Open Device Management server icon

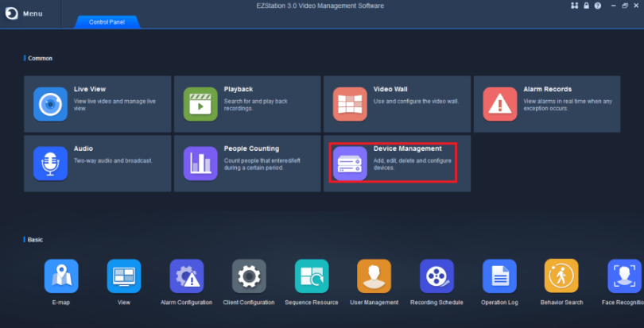(350, 164)
